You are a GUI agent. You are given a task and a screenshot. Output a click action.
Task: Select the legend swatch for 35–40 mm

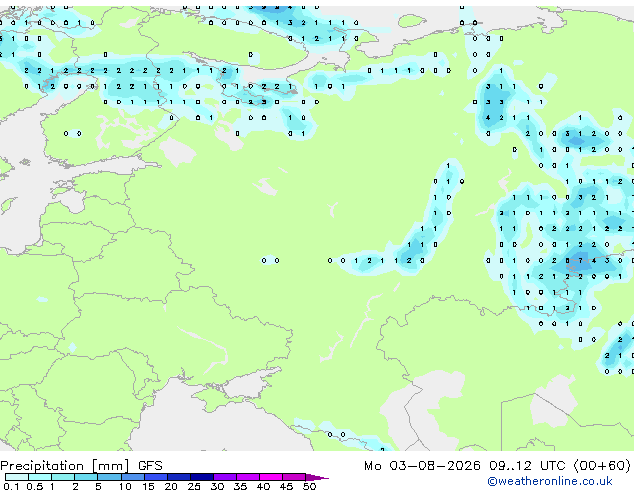coord(247,477)
